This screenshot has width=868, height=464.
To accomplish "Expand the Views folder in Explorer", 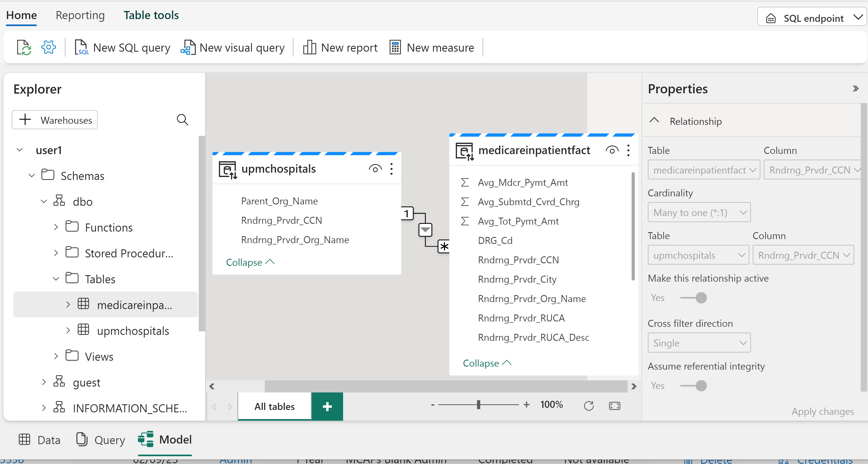I will 56,356.
